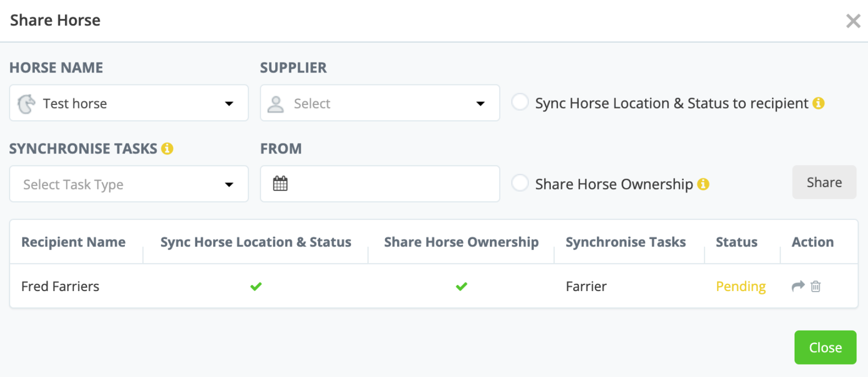Enable the Share Horse Ownership option
The height and width of the screenshot is (377, 868).
tap(520, 183)
